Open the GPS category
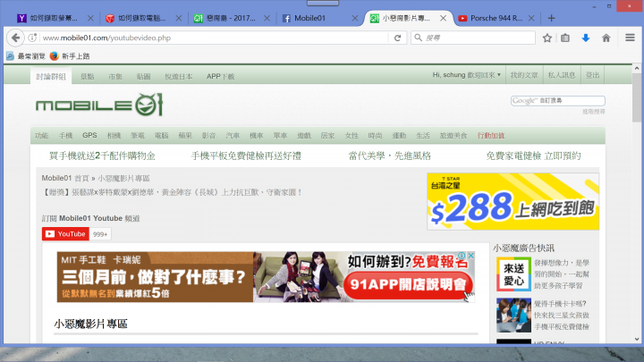 [89, 135]
